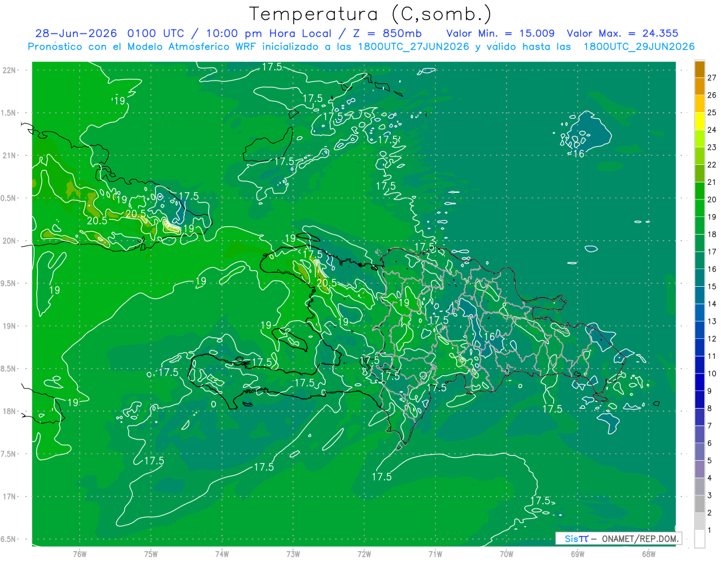Click the "17N" latitude axis label

[9, 497]
